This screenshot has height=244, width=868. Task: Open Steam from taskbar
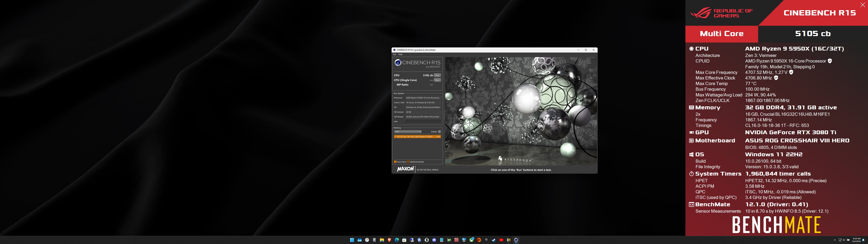pos(494,240)
